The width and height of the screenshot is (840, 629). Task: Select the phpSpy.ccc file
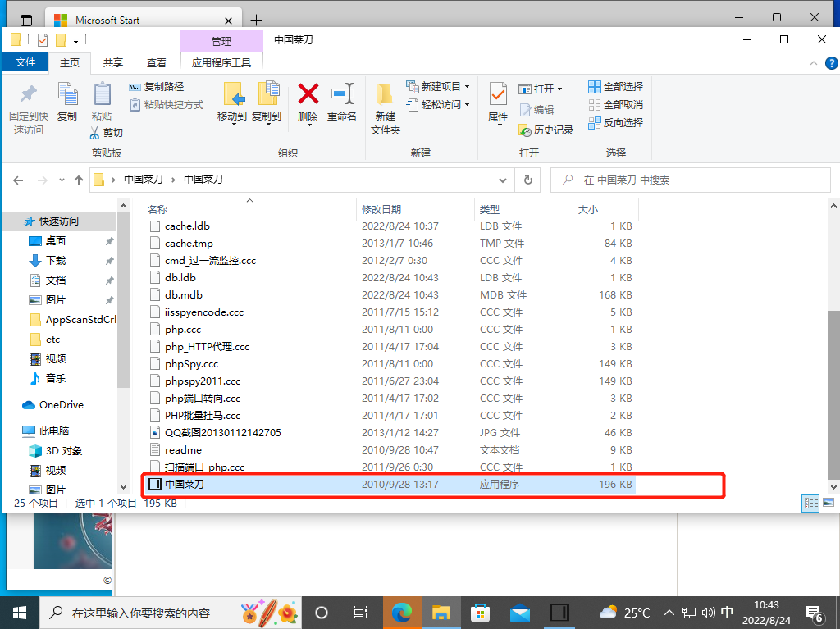(x=390, y=364)
